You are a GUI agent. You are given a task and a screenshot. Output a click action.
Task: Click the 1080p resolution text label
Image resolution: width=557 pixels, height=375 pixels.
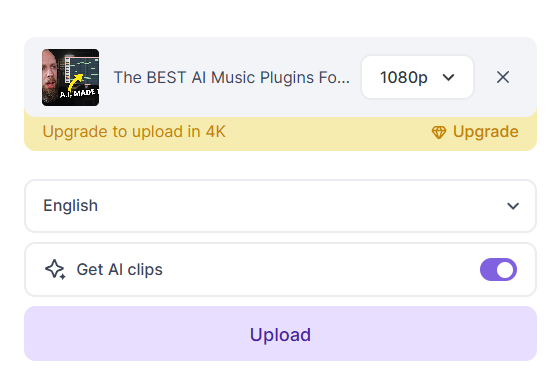[x=404, y=77]
